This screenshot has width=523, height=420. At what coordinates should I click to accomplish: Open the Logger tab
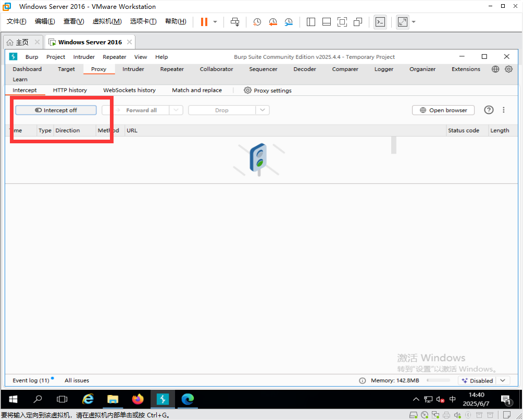[384, 69]
